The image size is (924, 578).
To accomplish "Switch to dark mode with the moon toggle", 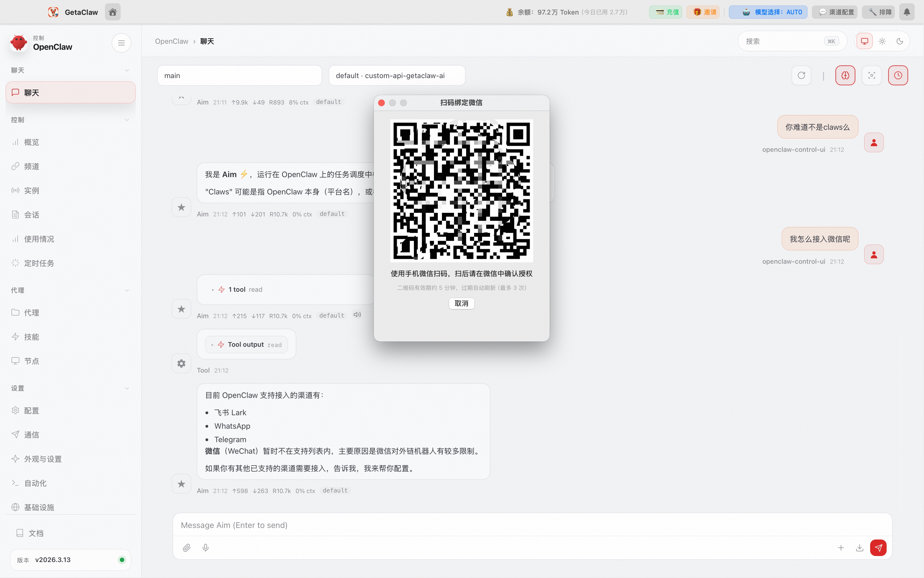I will coord(900,41).
